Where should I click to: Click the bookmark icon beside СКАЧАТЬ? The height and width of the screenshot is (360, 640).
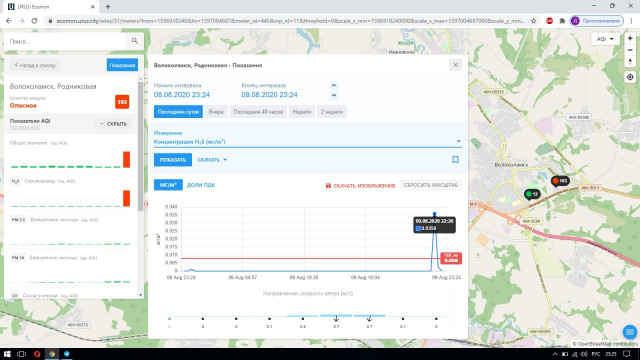coord(456,160)
